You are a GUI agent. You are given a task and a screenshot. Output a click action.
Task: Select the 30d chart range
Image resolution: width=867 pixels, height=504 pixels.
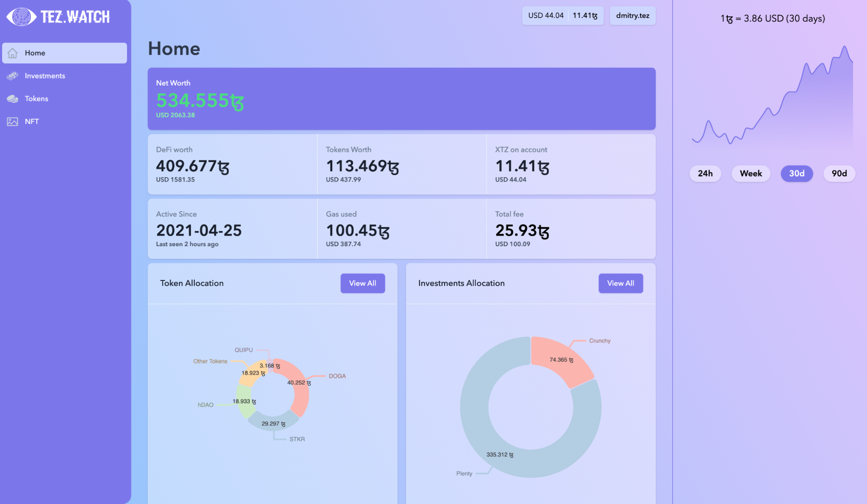[x=796, y=173]
